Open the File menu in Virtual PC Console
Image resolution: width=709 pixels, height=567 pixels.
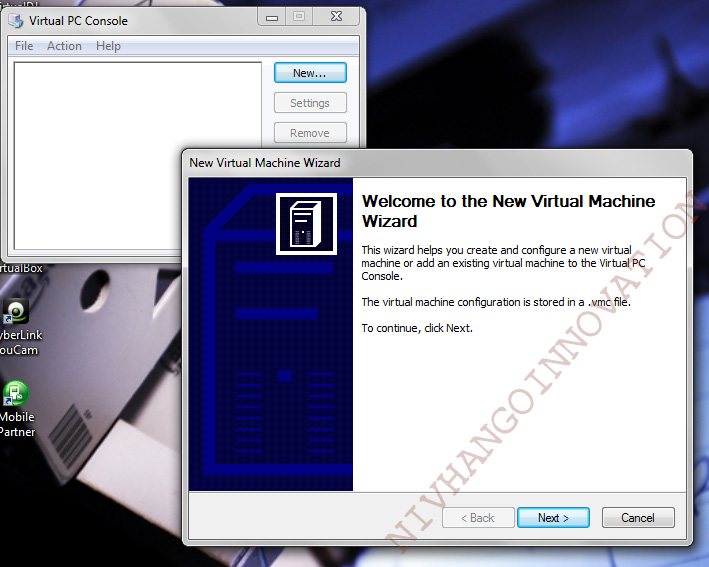coord(24,46)
